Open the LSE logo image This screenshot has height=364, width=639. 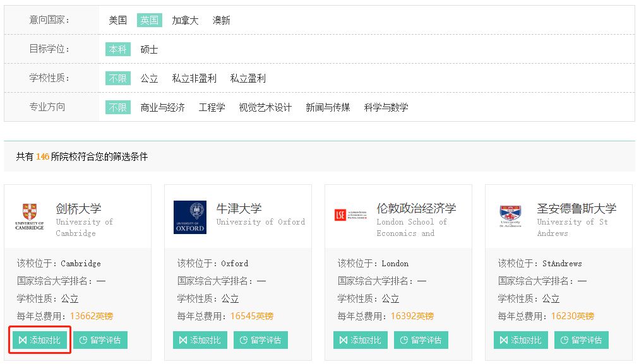point(350,214)
